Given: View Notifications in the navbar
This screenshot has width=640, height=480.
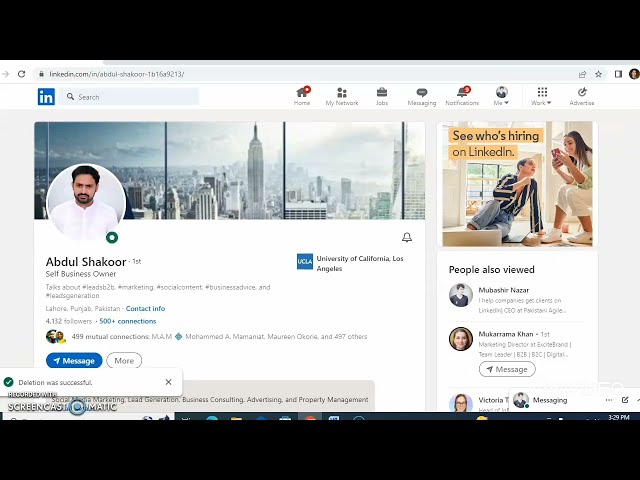Looking at the screenshot, I should pyautogui.click(x=462, y=97).
